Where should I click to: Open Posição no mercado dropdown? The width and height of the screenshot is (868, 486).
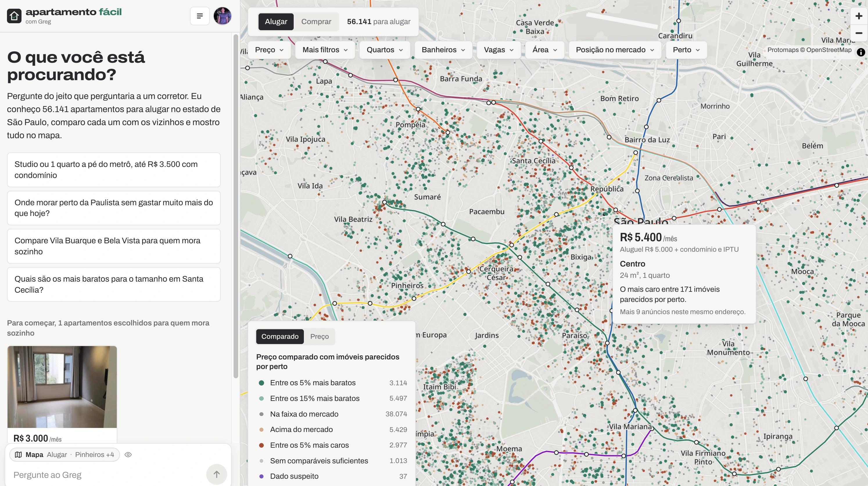(x=614, y=50)
